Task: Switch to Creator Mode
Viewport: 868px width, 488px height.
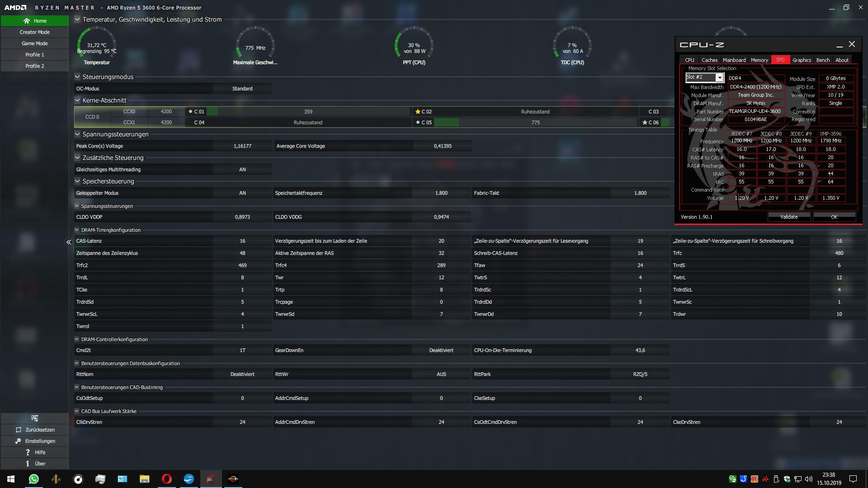Action: (x=35, y=32)
